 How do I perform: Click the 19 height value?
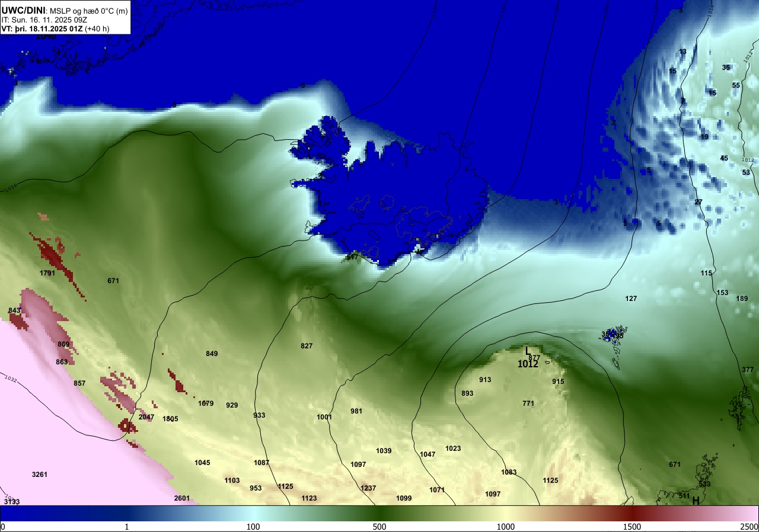point(704,137)
